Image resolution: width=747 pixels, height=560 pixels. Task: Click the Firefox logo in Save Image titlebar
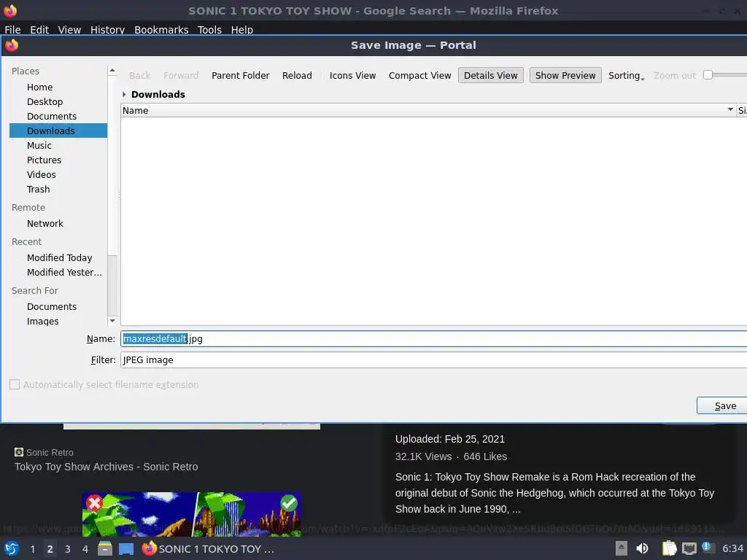click(x=12, y=45)
